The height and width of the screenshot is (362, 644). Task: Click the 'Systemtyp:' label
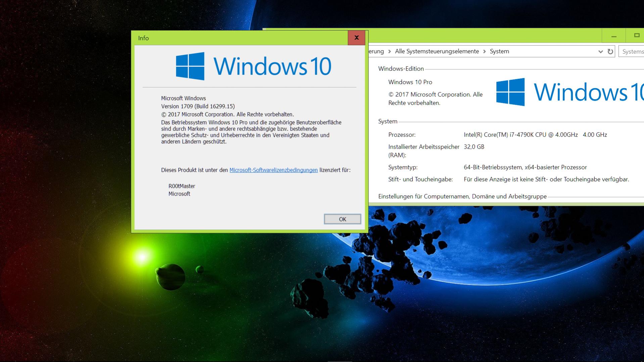(x=403, y=167)
